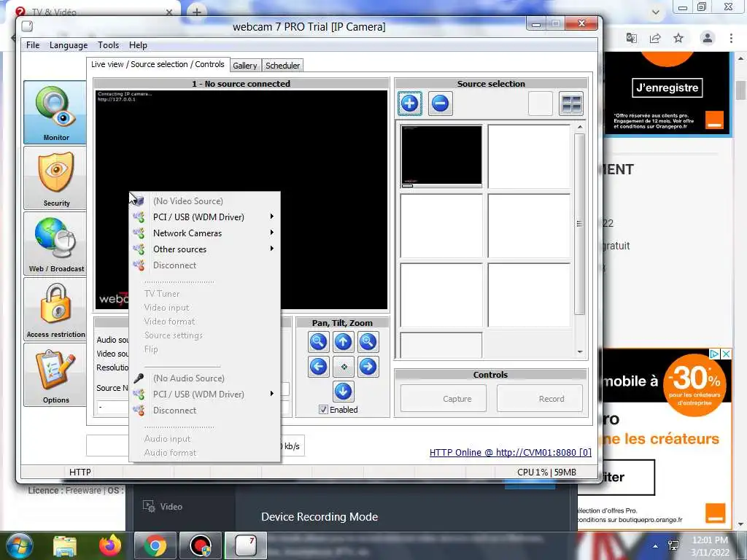
Task: Pan camera right with PTZ arrow
Action: click(x=368, y=367)
